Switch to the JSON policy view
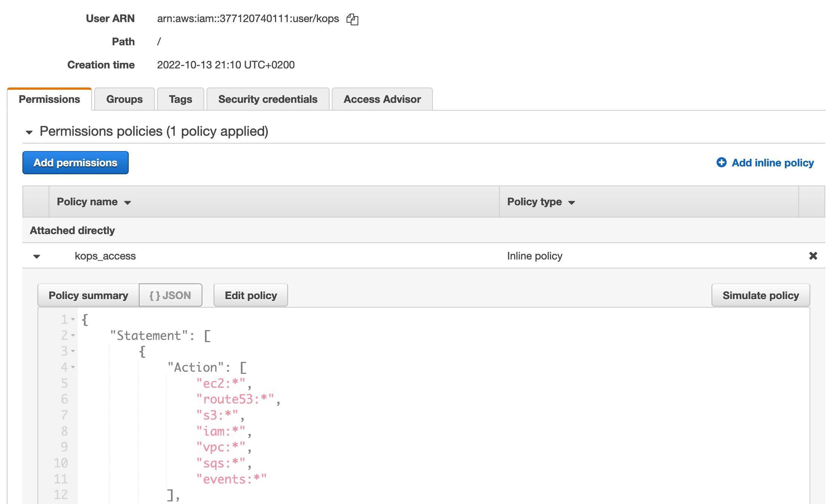The height and width of the screenshot is (504, 826). click(170, 295)
